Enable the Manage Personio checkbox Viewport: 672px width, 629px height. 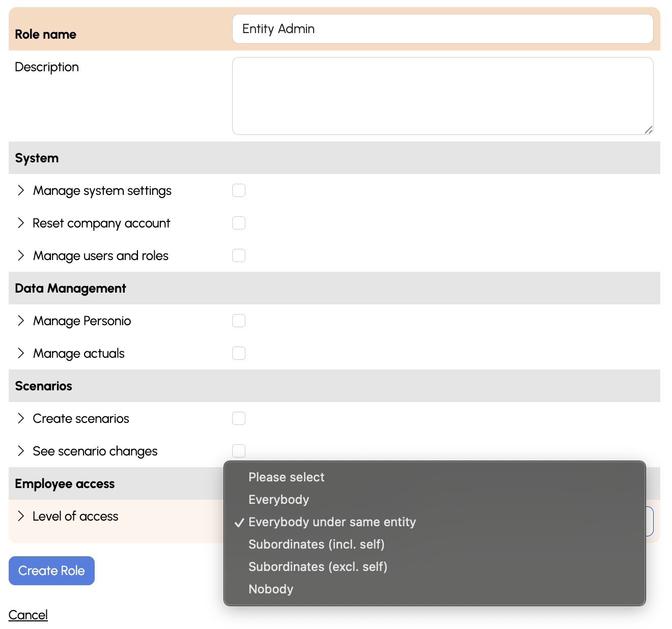coord(239,321)
